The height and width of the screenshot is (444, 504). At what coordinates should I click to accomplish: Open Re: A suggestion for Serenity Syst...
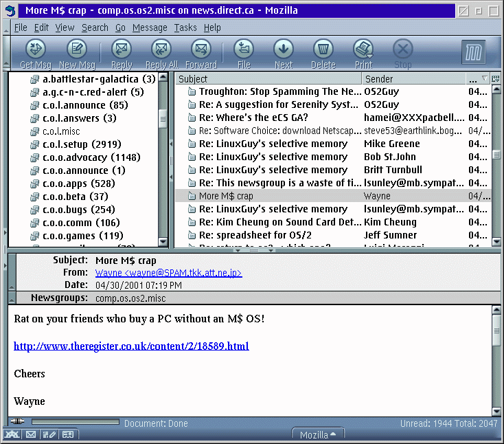(332, 104)
